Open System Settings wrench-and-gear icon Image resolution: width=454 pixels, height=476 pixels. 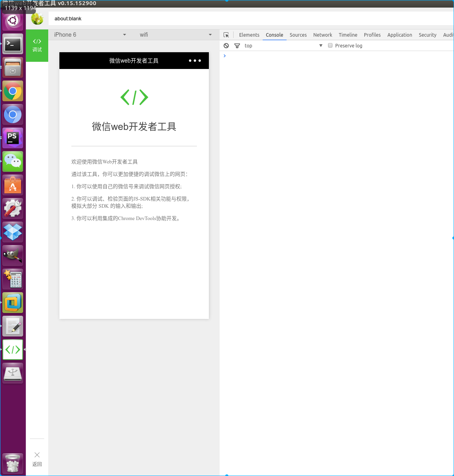point(13,208)
